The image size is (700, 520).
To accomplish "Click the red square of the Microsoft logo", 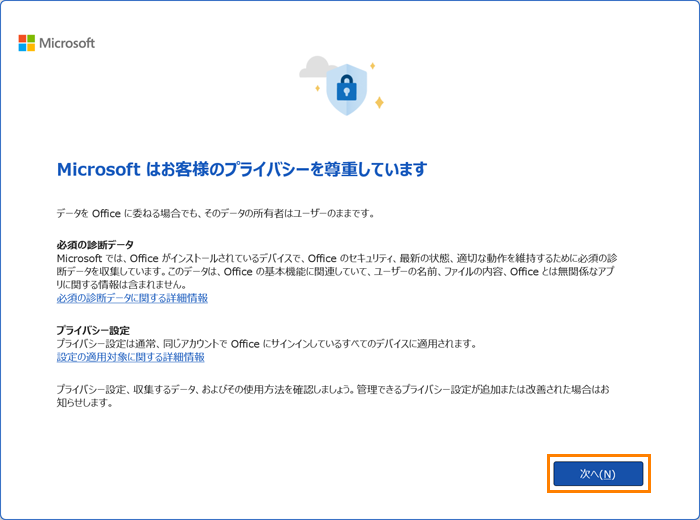I will pyautogui.click(x=23, y=39).
